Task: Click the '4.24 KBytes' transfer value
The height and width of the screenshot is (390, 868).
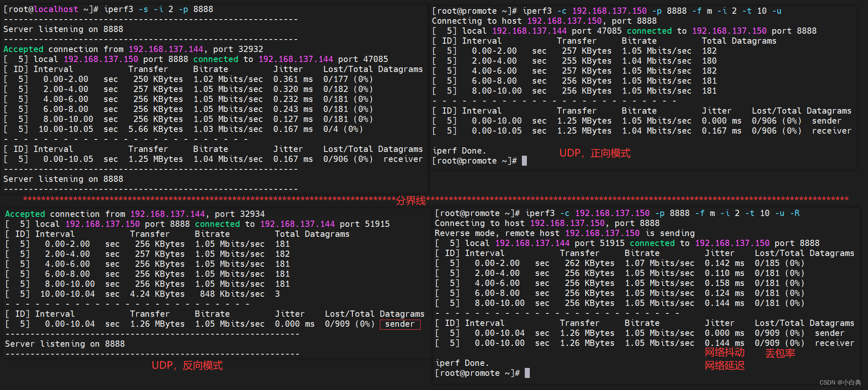Action: tap(157, 294)
